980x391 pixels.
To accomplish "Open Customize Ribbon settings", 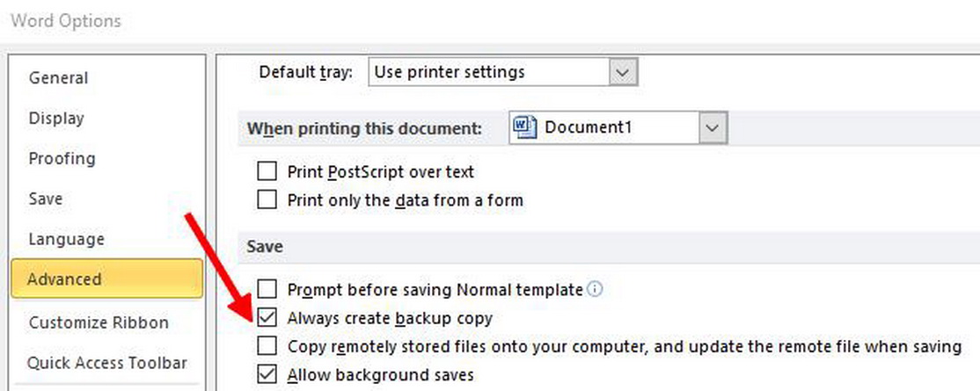I will (x=99, y=322).
